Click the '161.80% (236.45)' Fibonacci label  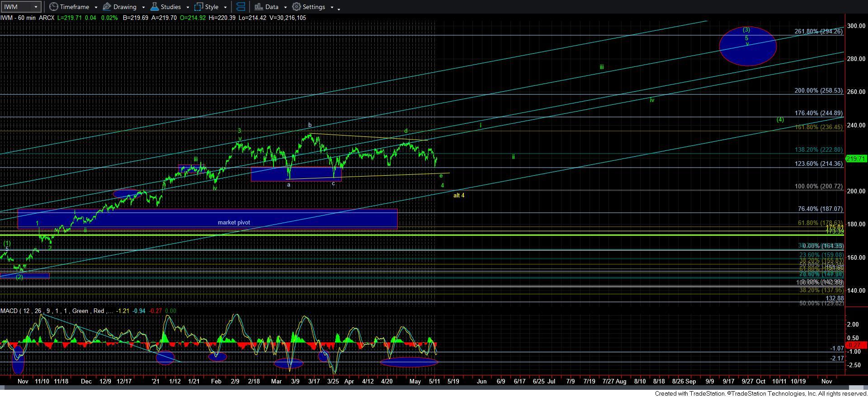point(819,127)
